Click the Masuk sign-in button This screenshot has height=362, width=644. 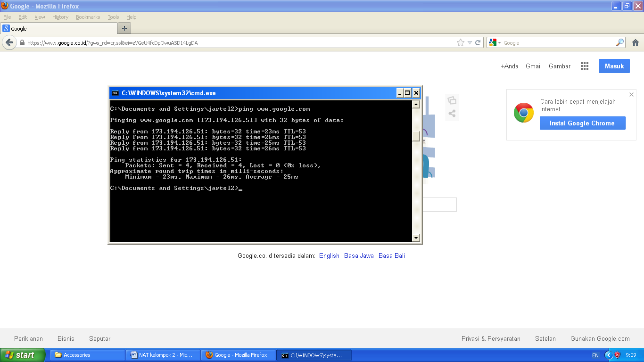614,66
